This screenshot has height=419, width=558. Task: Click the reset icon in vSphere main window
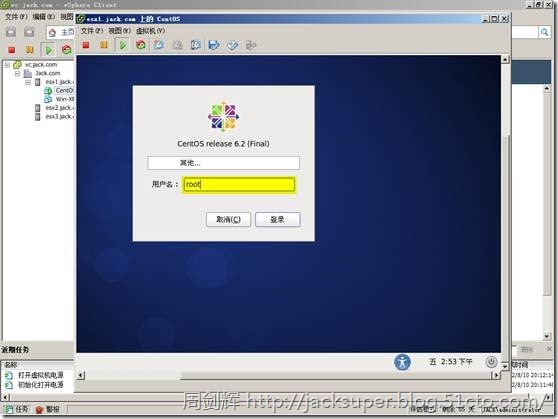(66, 50)
